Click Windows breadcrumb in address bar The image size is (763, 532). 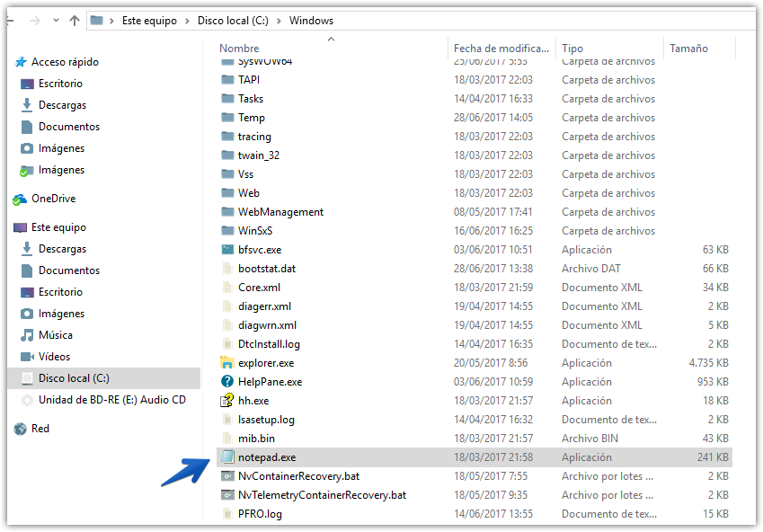311,21
